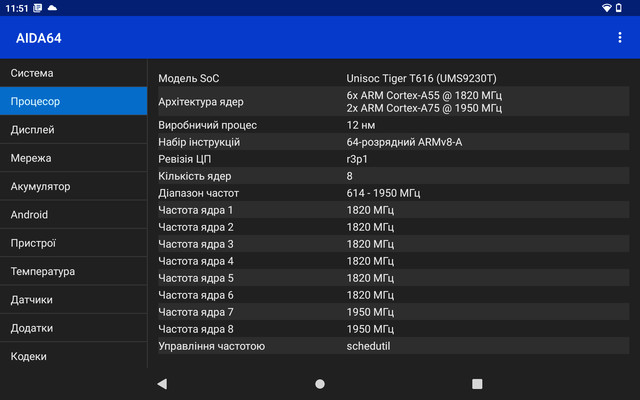Open the Кодеки section
The height and width of the screenshot is (400, 640).
coord(73,356)
